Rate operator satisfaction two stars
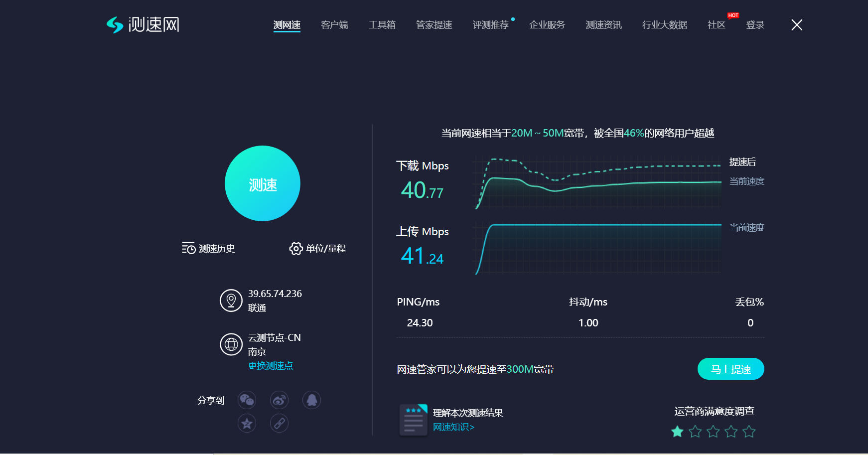Screen dimensions: 868x455 (695, 432)
